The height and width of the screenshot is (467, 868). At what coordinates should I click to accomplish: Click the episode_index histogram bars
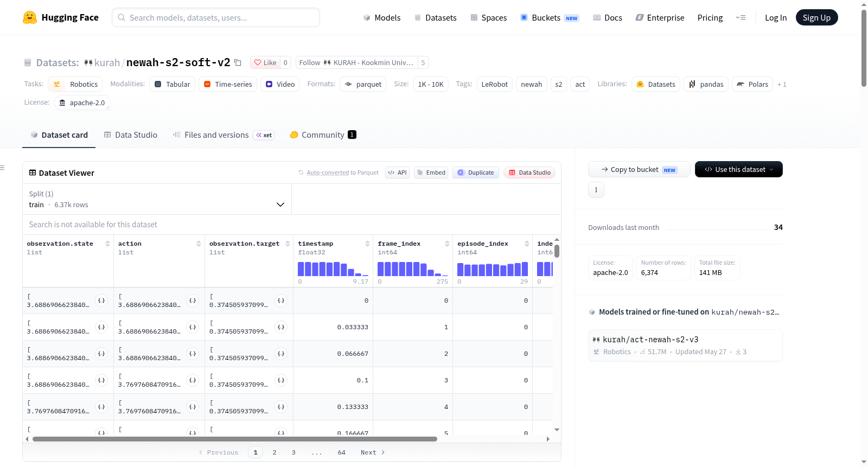[493, 268]
